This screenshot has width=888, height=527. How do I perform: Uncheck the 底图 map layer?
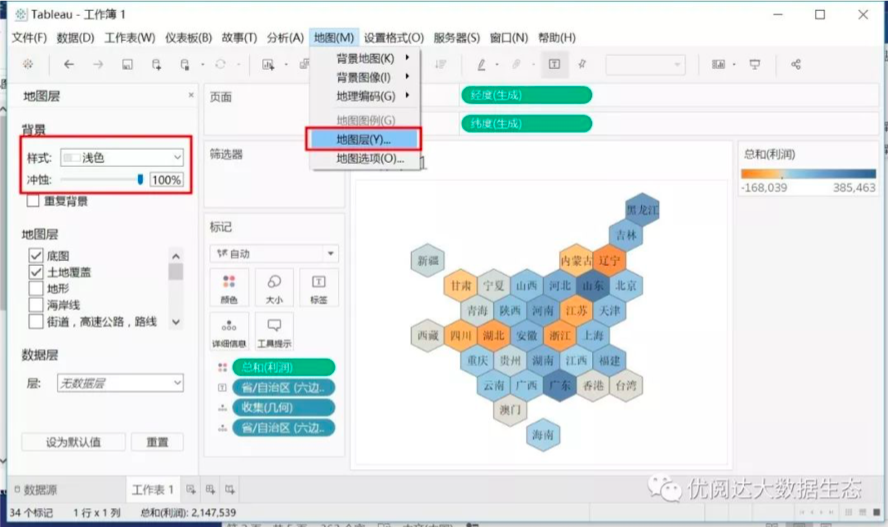[x=36, y=256]
